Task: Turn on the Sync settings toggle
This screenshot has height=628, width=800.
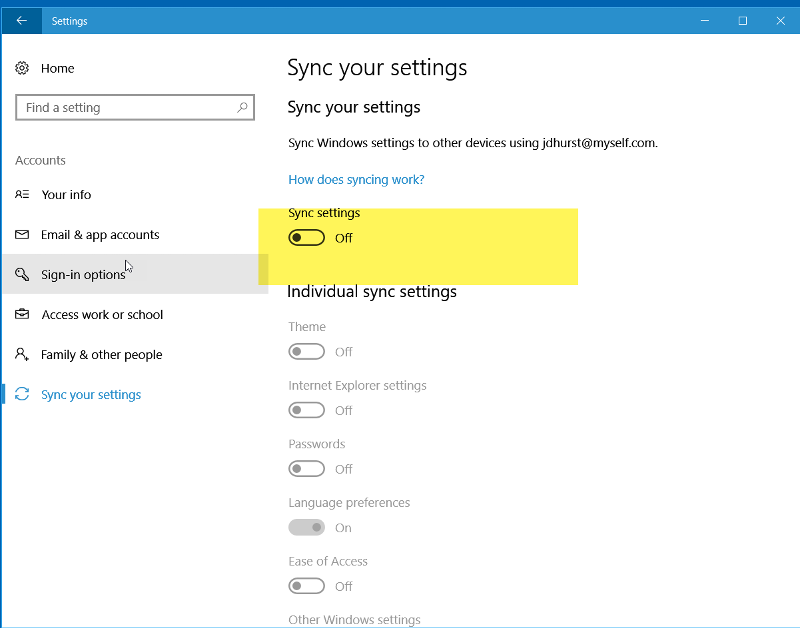Action: click(x=306, y=237)
